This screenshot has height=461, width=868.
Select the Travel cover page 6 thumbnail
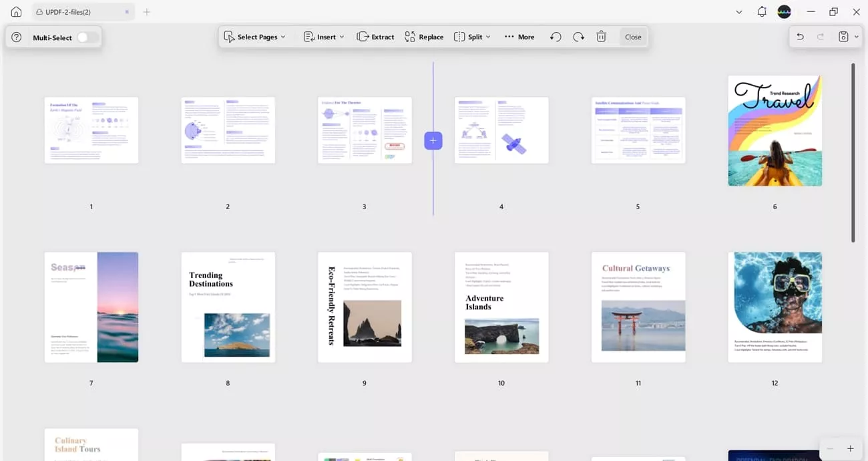tap(775, 131)
